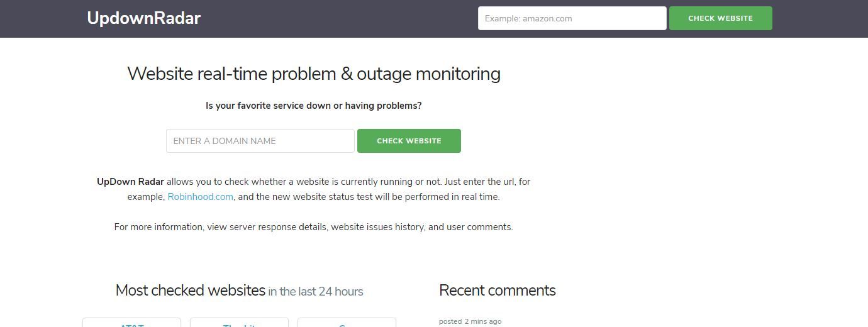This screenshot has width=868, height=327.
Task: Open the AT&T most-checked website card
Action: [x=131, y=323]
